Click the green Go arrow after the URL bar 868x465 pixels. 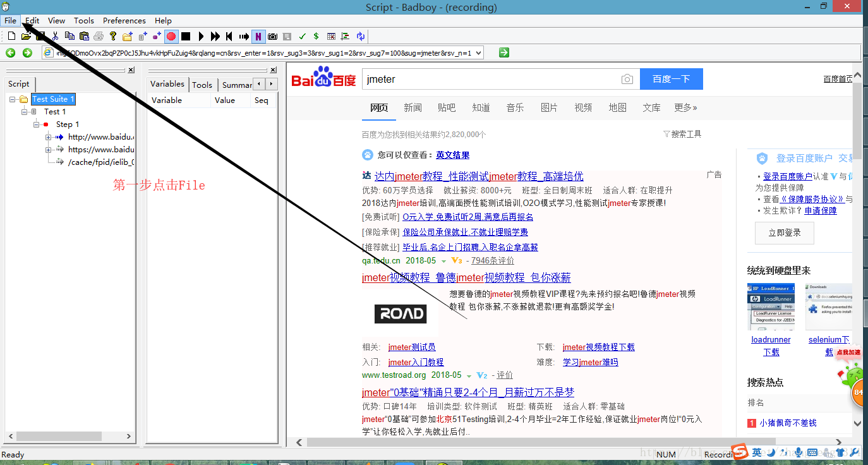point(503,52)
